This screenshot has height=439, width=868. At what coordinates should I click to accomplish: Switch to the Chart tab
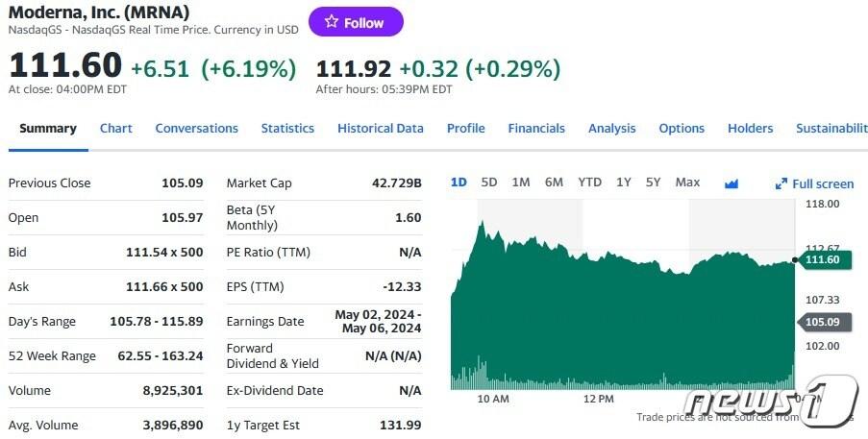[x=115, y=129]
